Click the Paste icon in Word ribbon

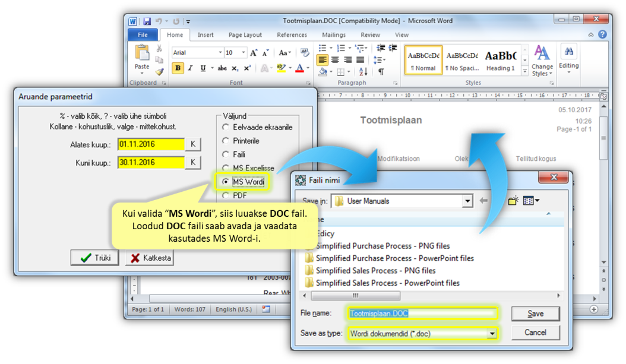pos(142,53)
